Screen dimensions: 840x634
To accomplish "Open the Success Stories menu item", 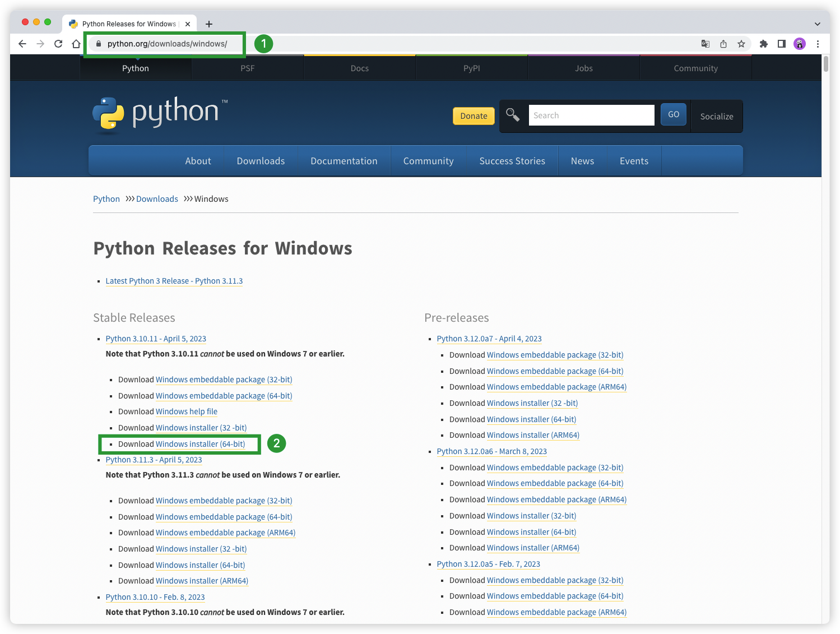I will pos(512,161).
